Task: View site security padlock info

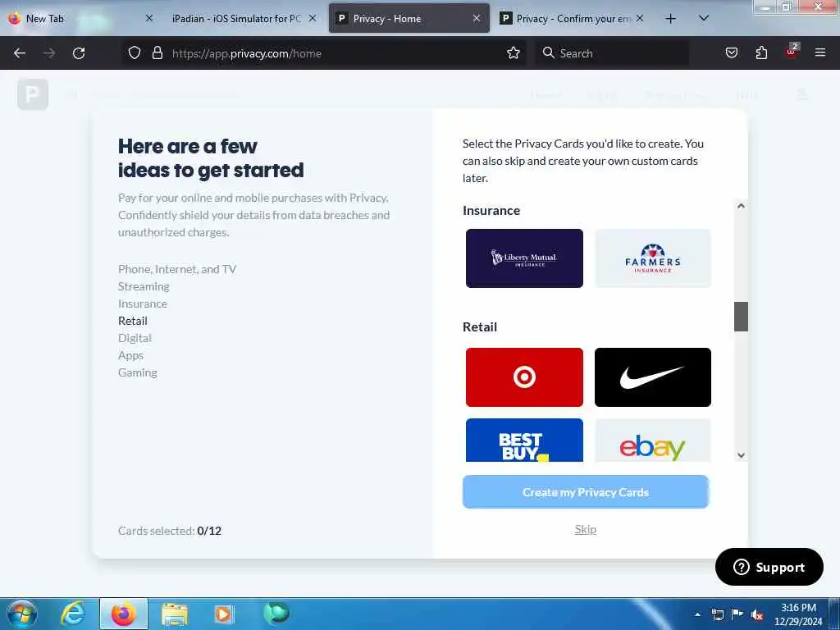Action: click(157, 53)
